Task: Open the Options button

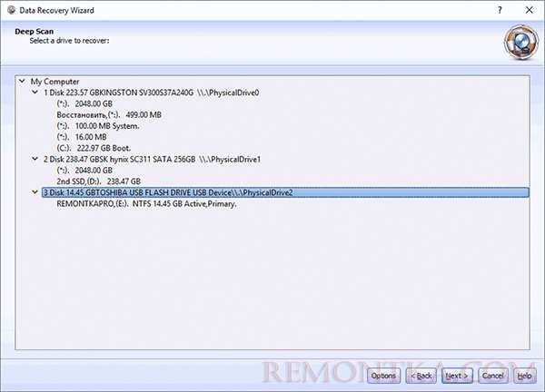Action: coord(382,375)
